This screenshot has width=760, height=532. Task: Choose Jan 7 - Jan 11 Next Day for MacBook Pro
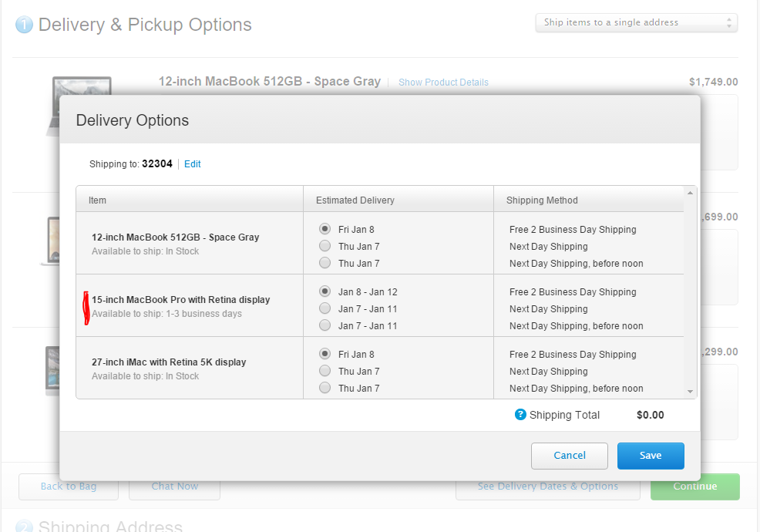(x=325, y=308)
